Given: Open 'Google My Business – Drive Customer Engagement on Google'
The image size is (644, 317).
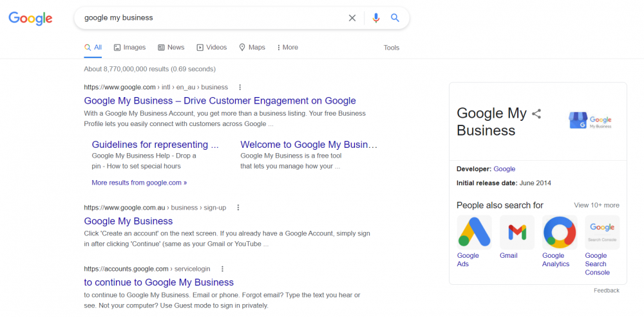Looking at the screenshot, I should click(220, 101).
